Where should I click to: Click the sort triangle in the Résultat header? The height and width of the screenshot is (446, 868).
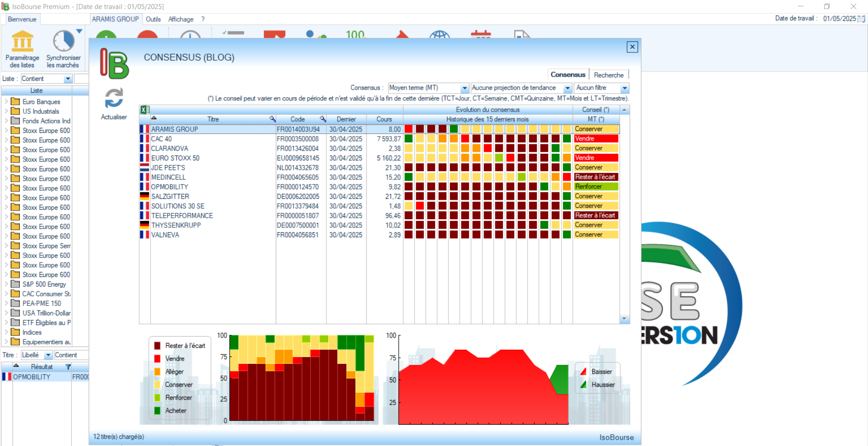16,365
